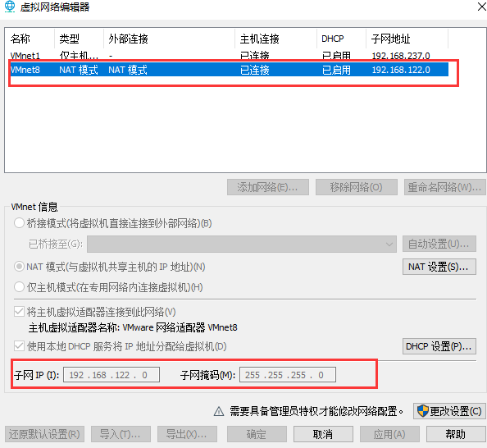Close the virtual network editor window

(482, 7)
